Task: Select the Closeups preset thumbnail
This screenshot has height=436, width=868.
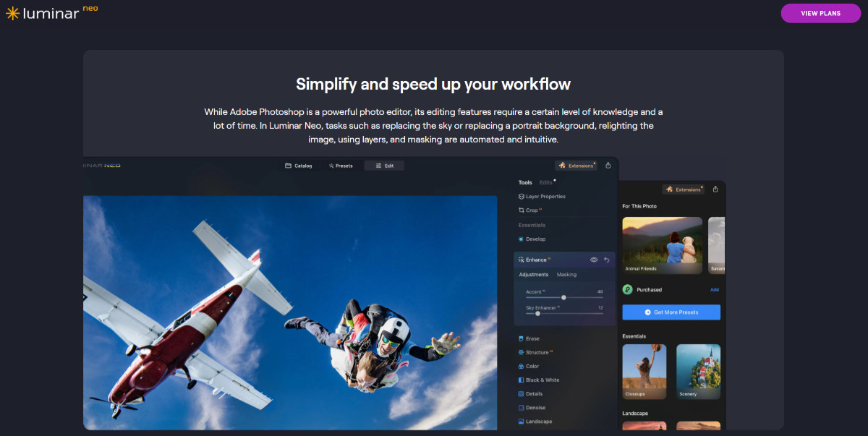Action: tap(644, 372)
